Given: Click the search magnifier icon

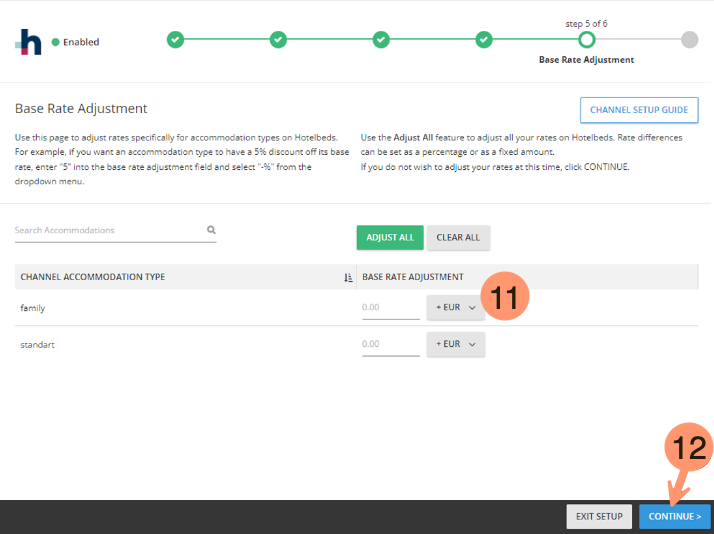Looking at the screenshot, I should [211, 230].
